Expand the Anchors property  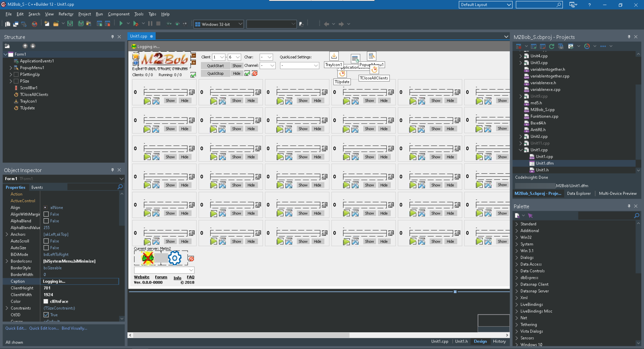[x=7, y=234]
